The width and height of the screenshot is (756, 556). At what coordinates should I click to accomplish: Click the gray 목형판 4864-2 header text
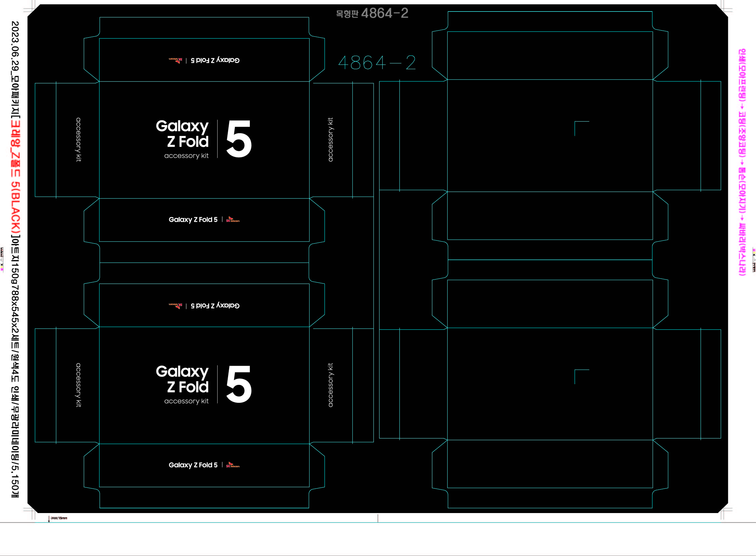[372, 14]
